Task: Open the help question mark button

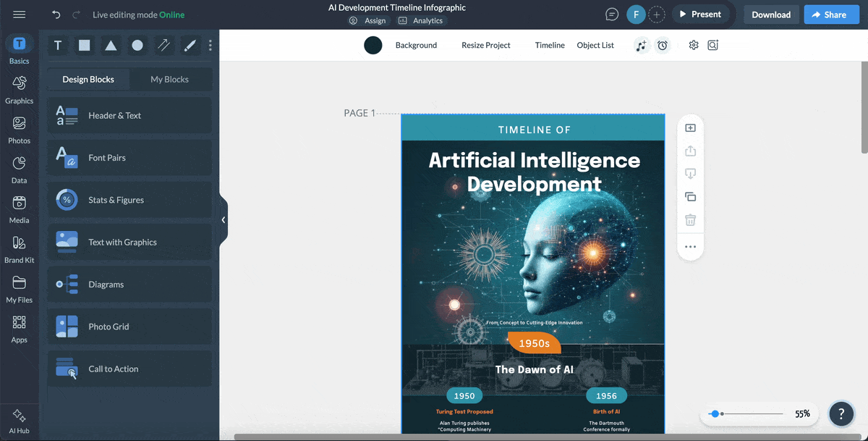Action: pos(841,413)
